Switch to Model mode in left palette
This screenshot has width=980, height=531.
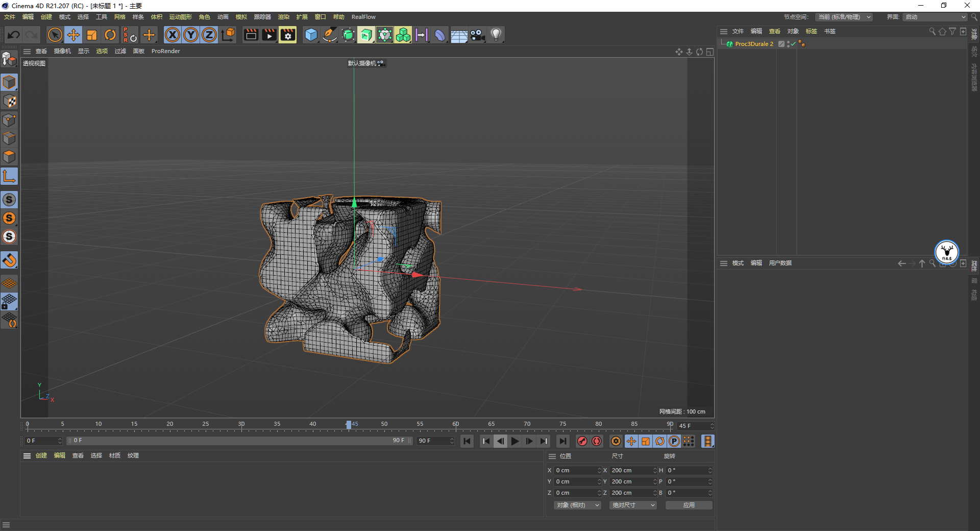click(10, 82)
